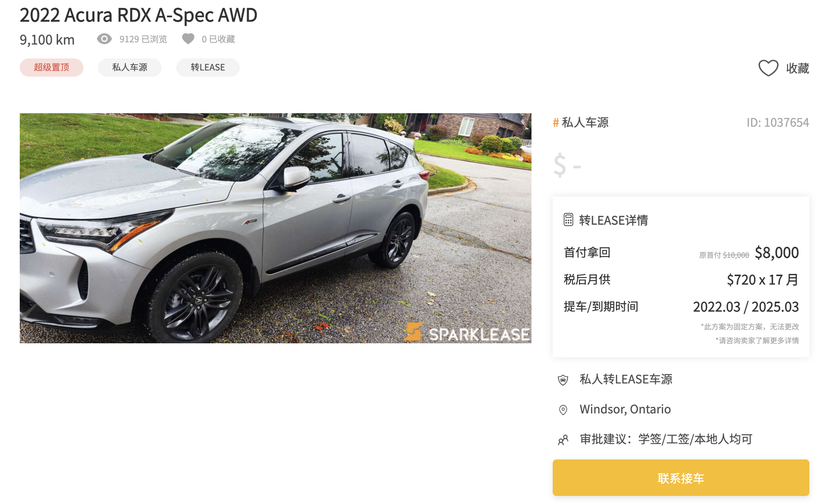Select the 超级置顶 tag
Image resolution: width=824 pixels, height=504 pixels.
52,68
